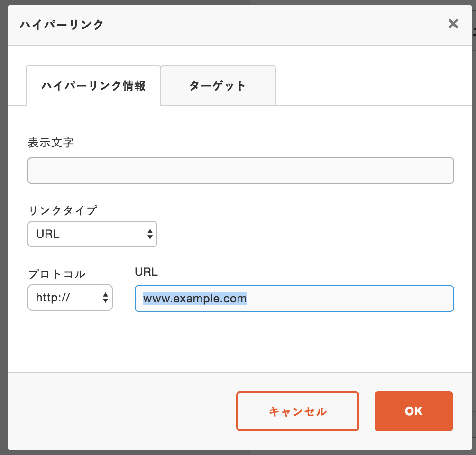This screenshot has height=455, width=476.
Task: Expand the プロトコル dropdown showing http://
Action: click(x=70, y=298)
